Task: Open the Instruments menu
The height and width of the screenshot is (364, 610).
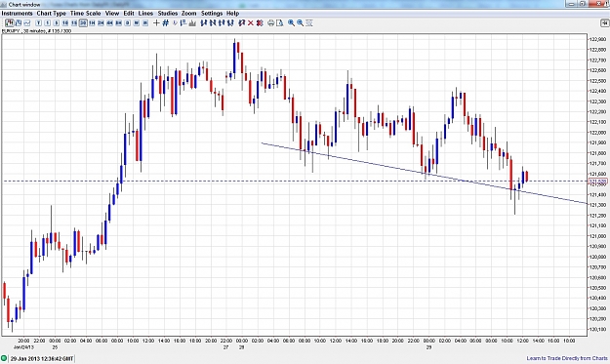Action: [18, 14]
